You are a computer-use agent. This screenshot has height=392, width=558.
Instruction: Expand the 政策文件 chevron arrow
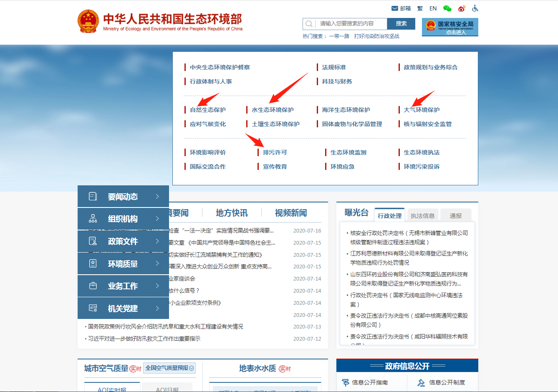157,241
